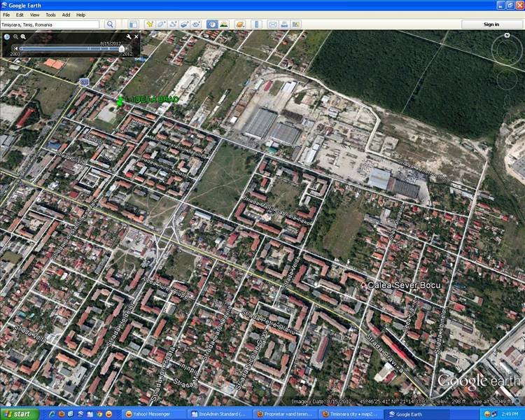Viewport: 525px width, 420px height.
Task: Open the planet switcher dropdown
Action: (240, 24)
